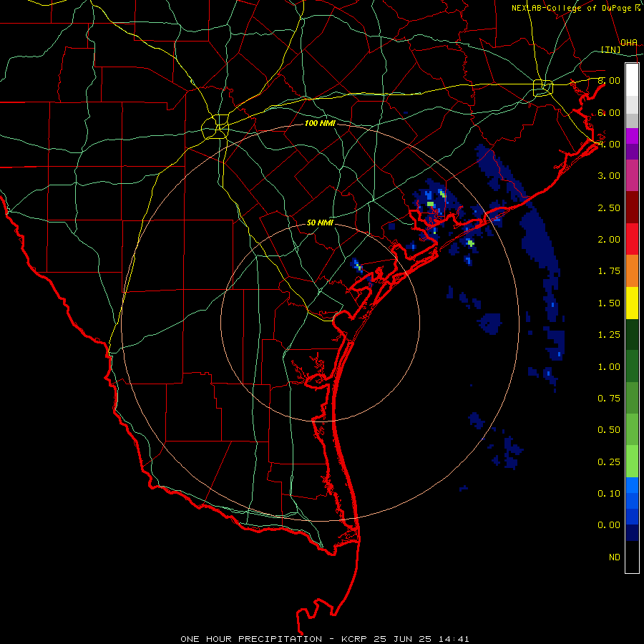Pick the orange legend swatch near 1.75
The image size is (644, 644).
pyautogui.click(x=632, y=271)
